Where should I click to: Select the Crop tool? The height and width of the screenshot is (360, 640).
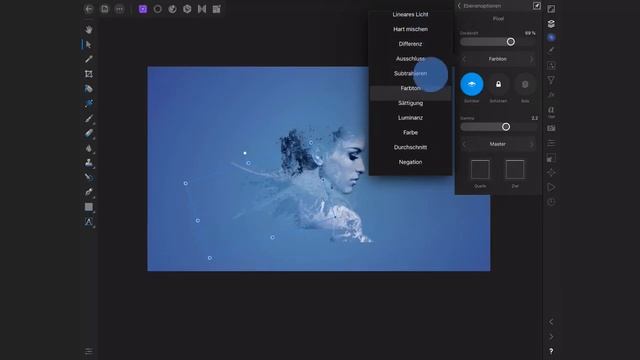click(x=89, y=74)
